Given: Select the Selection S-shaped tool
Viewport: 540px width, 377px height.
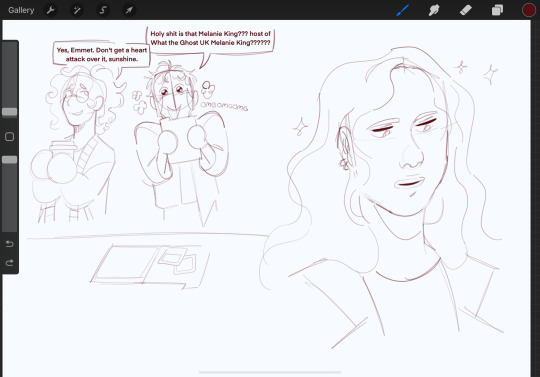Looking at the screenshot, I should [x=103, y=10].
